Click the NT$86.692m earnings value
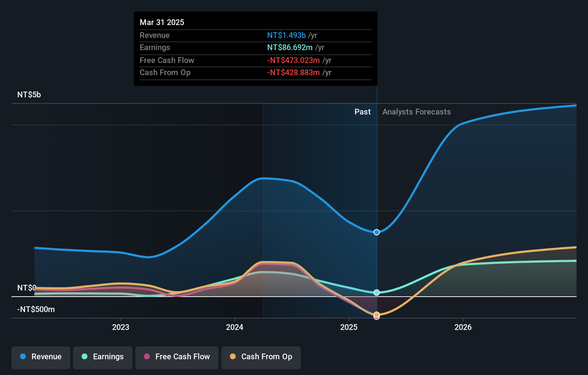 [290, 47]
